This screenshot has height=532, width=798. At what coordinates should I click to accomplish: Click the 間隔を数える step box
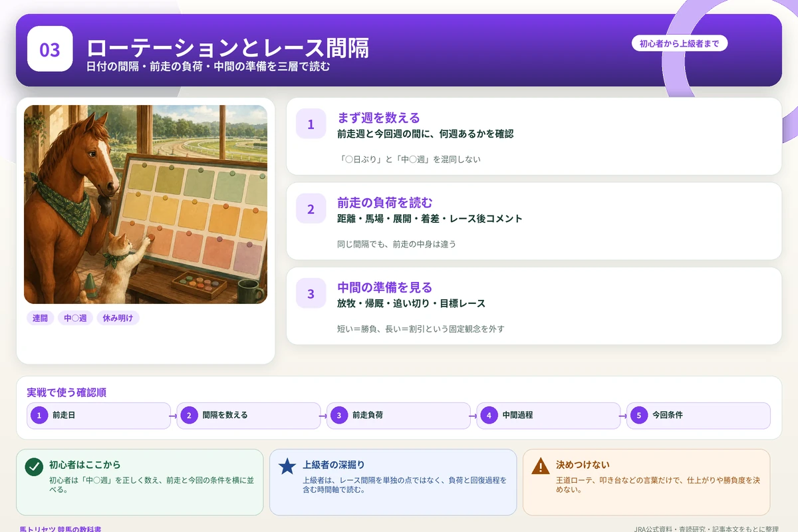pyautogui.click(x=249, y=415)
